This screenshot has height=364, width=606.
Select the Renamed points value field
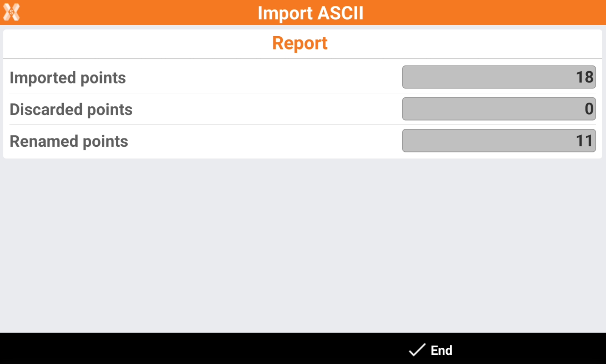point(498,141)
